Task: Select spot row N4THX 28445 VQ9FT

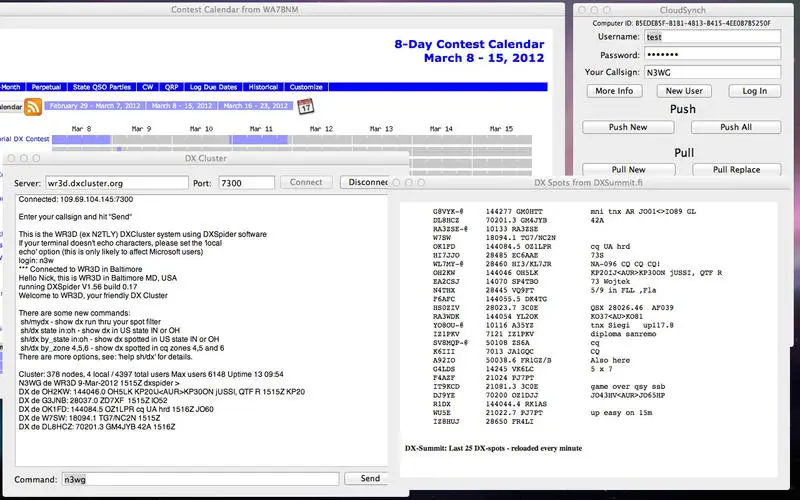Action: (x=544, y=290)
